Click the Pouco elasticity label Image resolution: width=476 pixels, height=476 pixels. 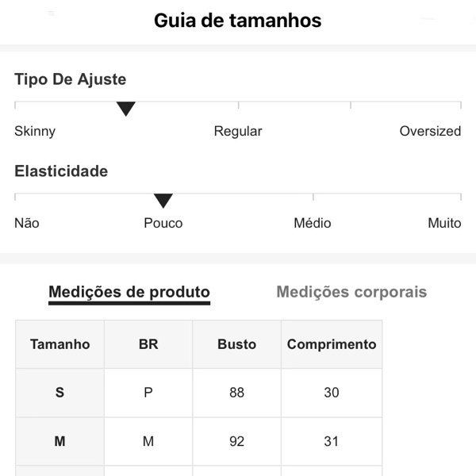tap(163, 223)
